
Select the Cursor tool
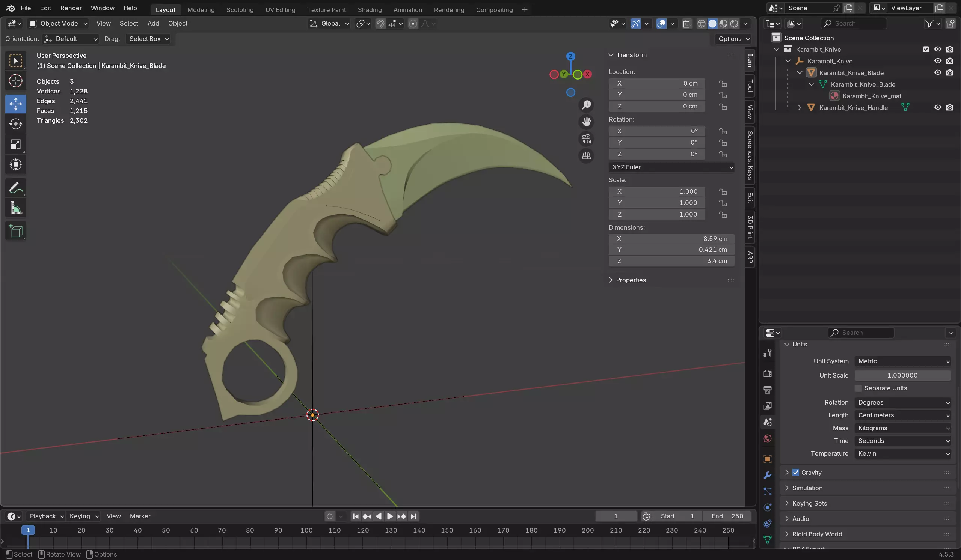coord(16,81)
